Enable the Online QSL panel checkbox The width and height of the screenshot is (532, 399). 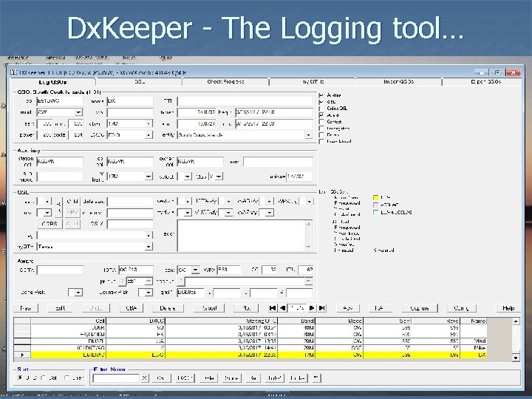point(321,109)
